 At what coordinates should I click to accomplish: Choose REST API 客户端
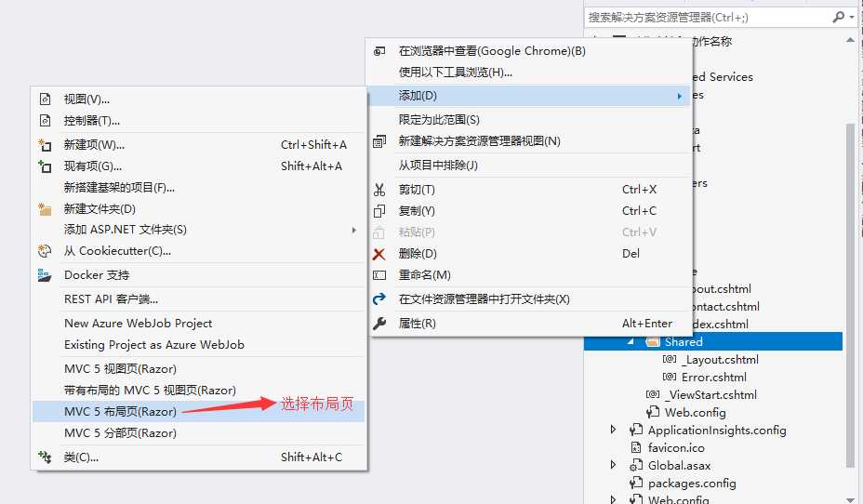tap(199, 299)
